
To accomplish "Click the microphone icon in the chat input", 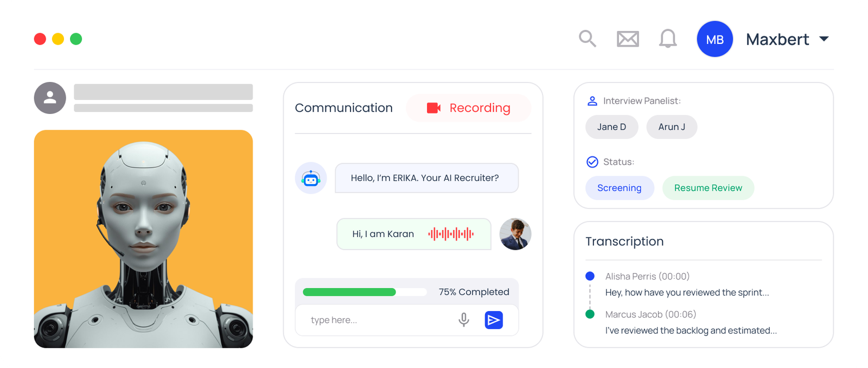I will pyautogui.click(x=464, y=320).
